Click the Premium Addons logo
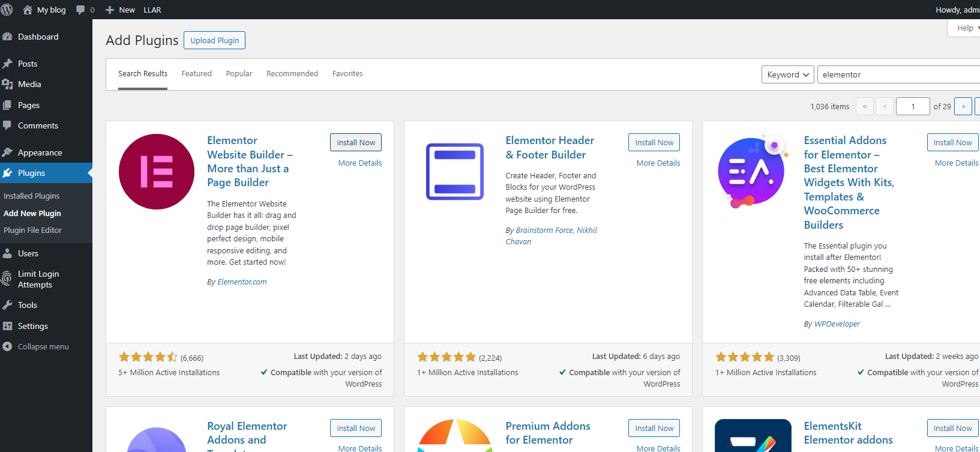Screen dimensions: 980x452 [x=455, y=435]
